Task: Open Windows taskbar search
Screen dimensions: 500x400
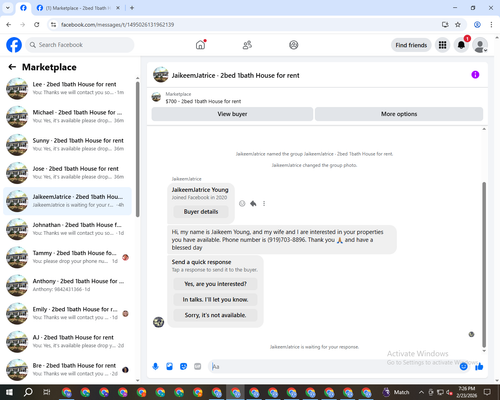Action: [x=28, y=392]
